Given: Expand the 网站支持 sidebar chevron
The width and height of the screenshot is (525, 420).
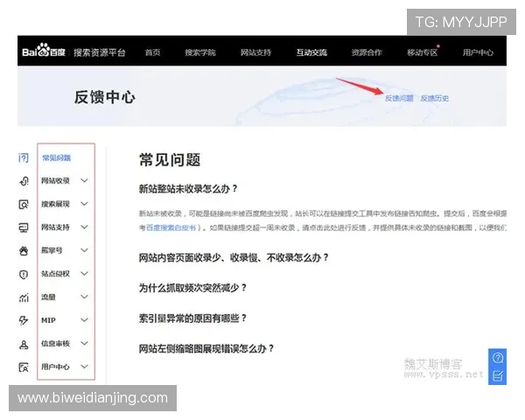Looking at the screenshot, I should pyautogui.click(x=84, y=227).
